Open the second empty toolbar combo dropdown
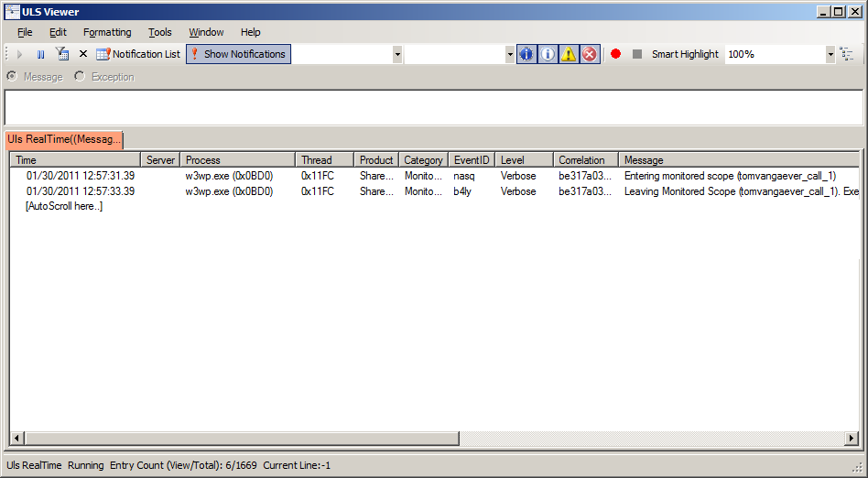This screenshot has height=478, width=868. [510, 54]
